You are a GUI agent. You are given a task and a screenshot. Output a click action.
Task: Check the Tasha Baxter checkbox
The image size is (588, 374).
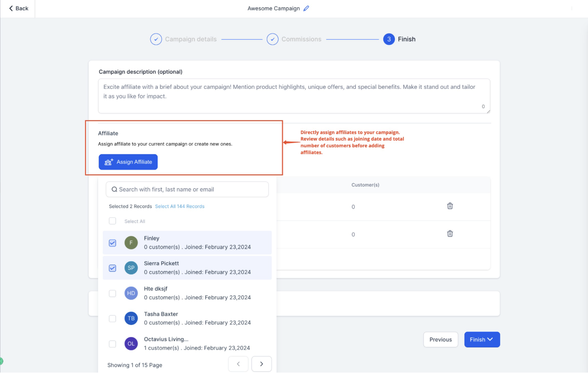(x=112, y=318)
